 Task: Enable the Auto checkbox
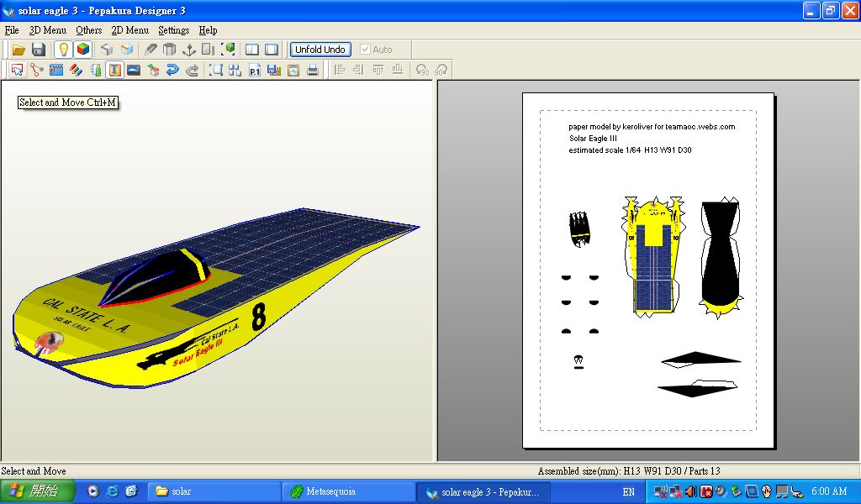pos(365,50)
